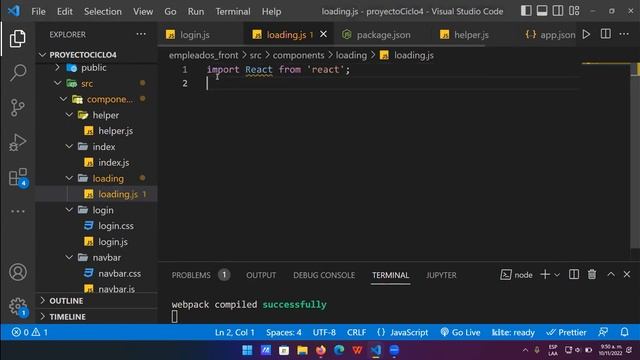Open File Explorer from Windows taskbar
Screen dimensions: 640x360
click(302, 350)
